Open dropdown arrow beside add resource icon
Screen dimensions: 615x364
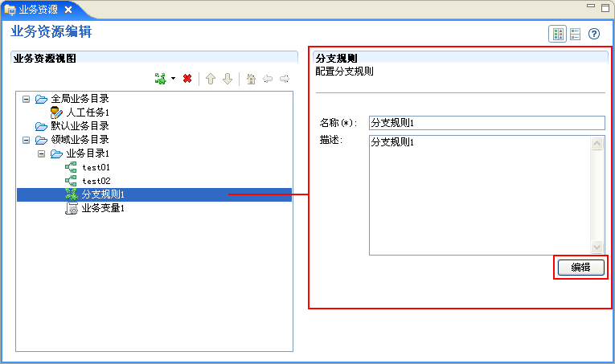pyautogui.click(x=172, y=79)
